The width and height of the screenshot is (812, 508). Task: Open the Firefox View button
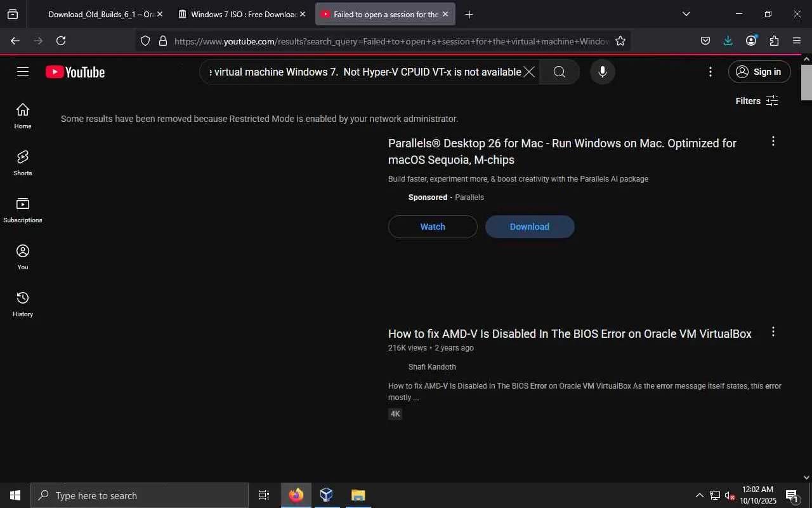click(x=13, y=14)
